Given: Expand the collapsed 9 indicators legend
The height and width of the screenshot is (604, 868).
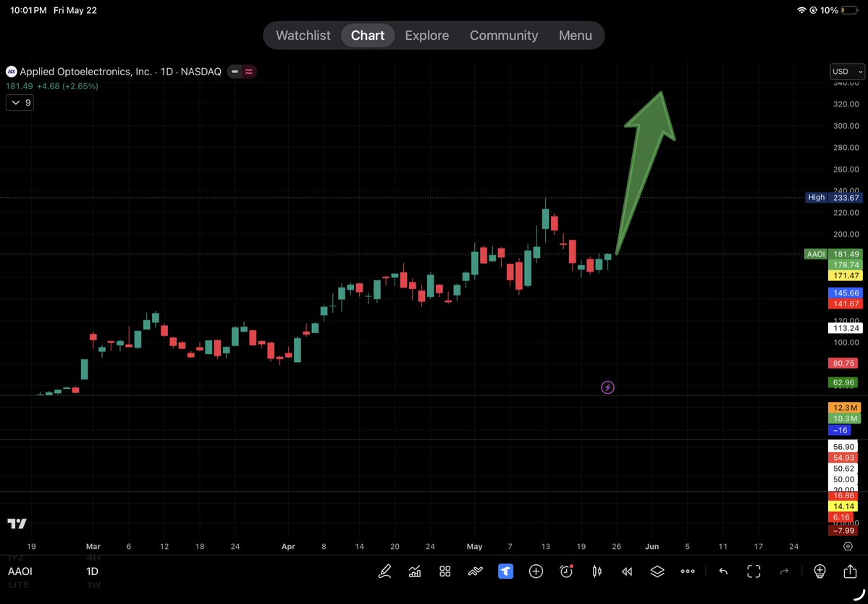Looking at the screenshot, I should pos(20,102).
